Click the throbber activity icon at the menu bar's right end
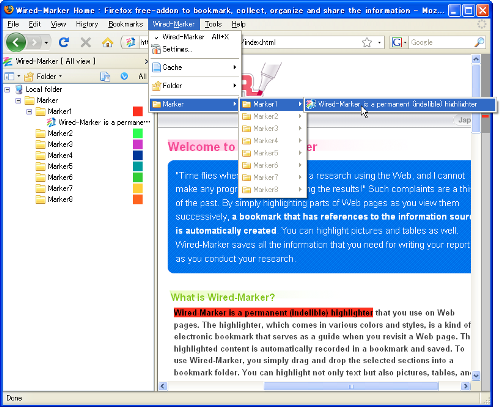500x407 pixels. click(x=482, y=24)
